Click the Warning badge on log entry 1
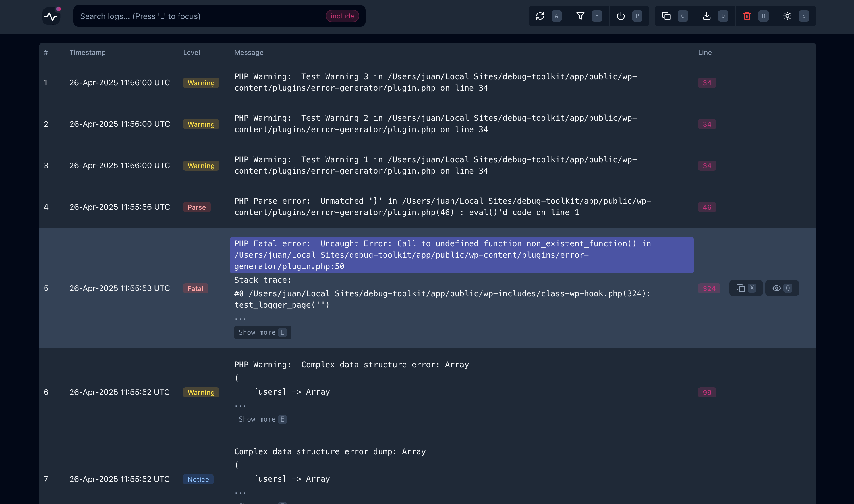Image resolution: width=854 pixels, height=504 pixels. (x=201, y=82)
